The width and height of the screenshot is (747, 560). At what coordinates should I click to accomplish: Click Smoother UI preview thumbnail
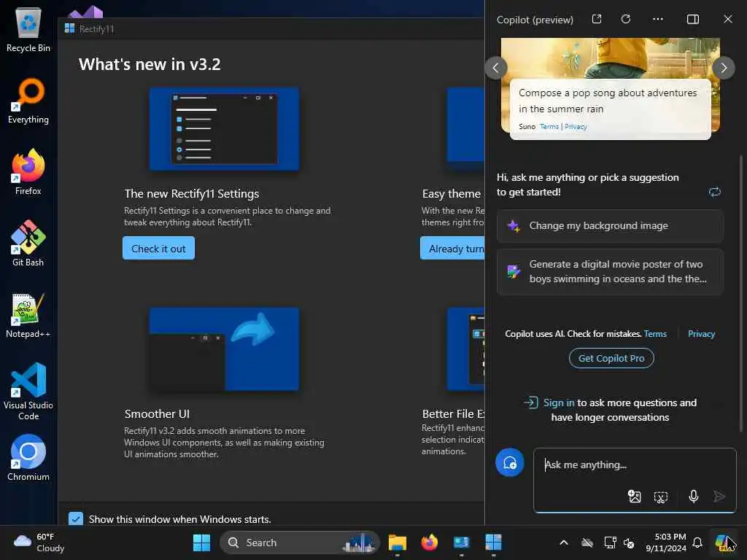click(x=225, y=349)
